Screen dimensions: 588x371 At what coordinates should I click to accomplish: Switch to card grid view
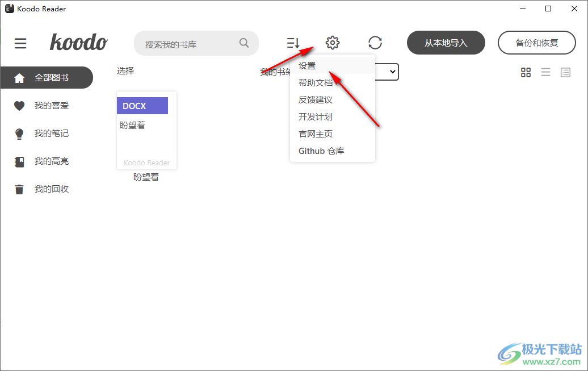coord(526,72)
